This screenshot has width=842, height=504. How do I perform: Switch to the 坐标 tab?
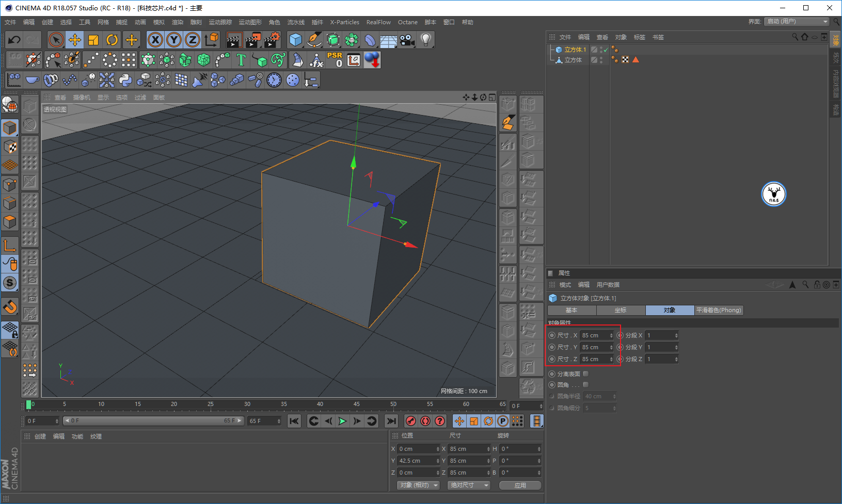pyautogui.click(x=621, y=310)
